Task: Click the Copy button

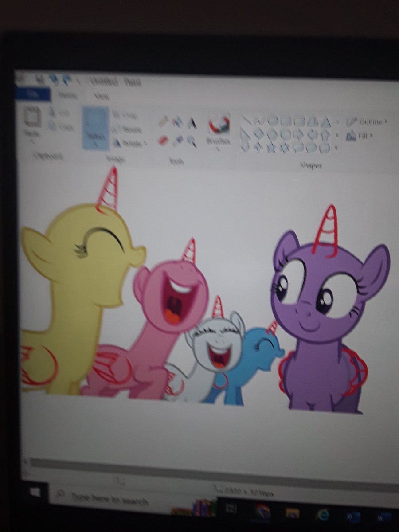Action: coord(60,127)
